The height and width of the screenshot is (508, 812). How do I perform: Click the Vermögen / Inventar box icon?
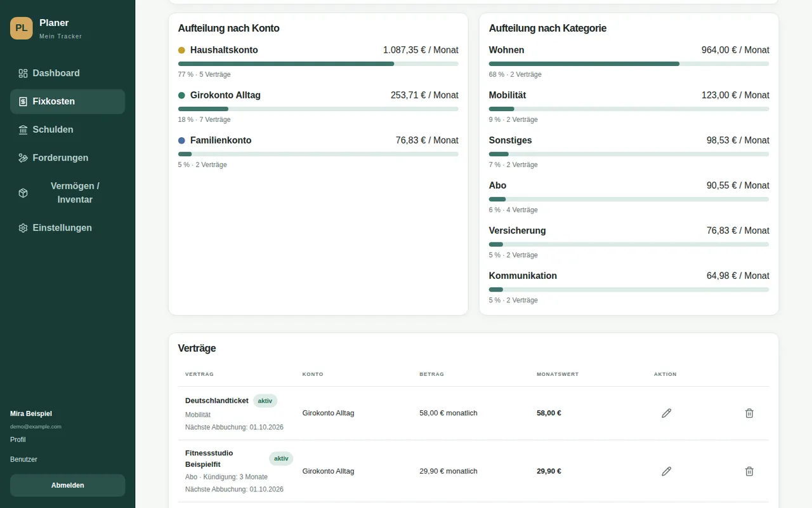[x=23, y=193]
